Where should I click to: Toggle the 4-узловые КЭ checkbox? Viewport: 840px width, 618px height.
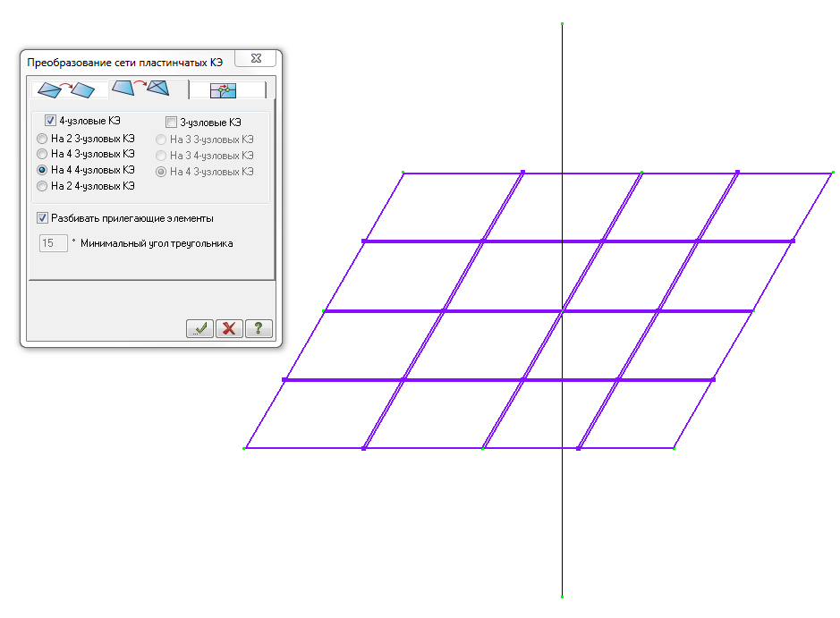pos(50,121)
